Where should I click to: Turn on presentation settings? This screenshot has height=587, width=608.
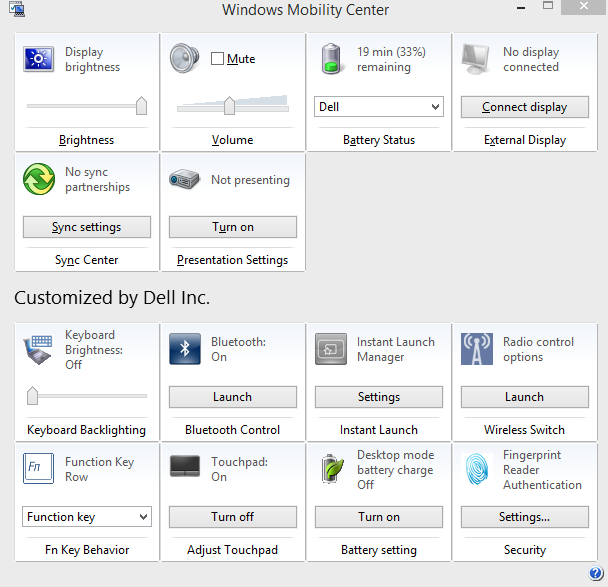click(233, 227)
